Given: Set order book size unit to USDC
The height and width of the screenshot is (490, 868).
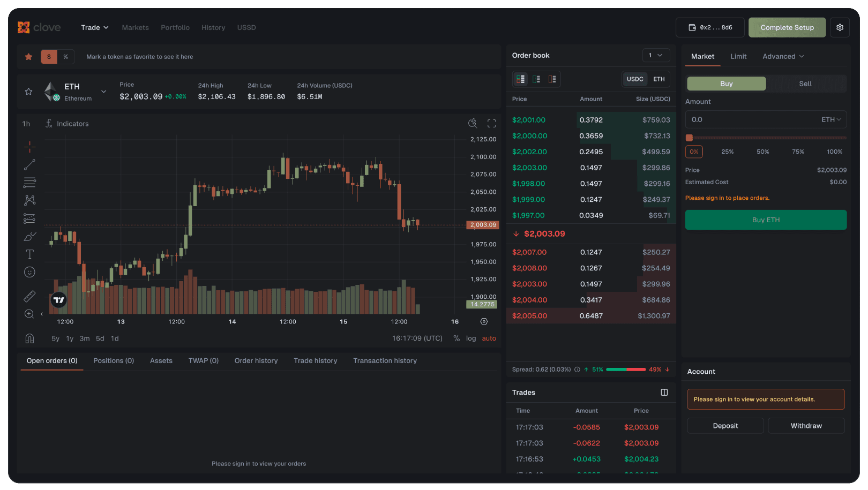Looking at the screenshot, I should coord(635,79).
